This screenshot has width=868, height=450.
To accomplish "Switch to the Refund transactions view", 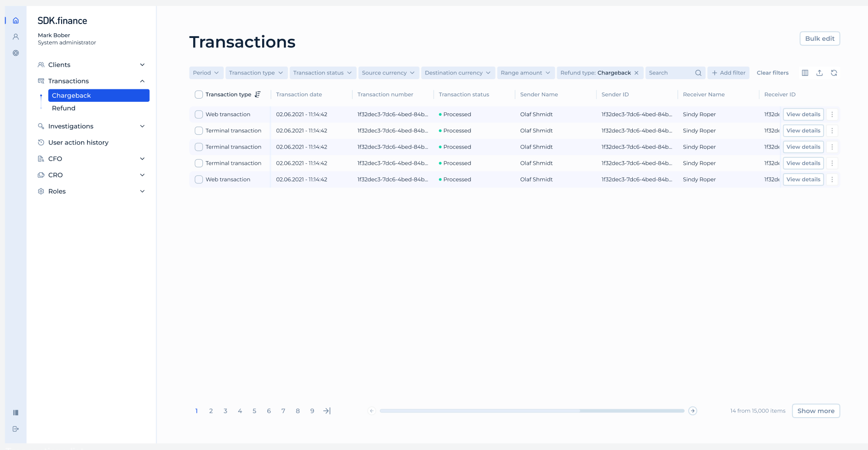I will click(63, 108).
